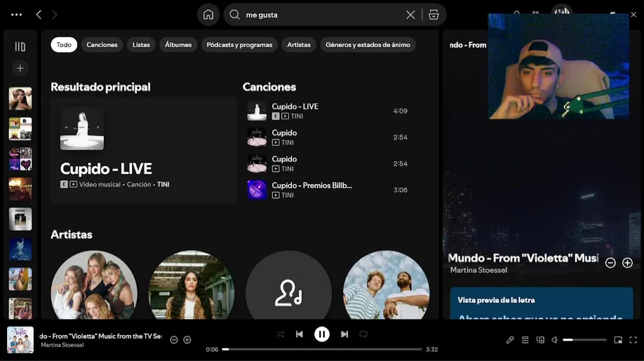Toggle repeat mode

(x=364, y=334)
